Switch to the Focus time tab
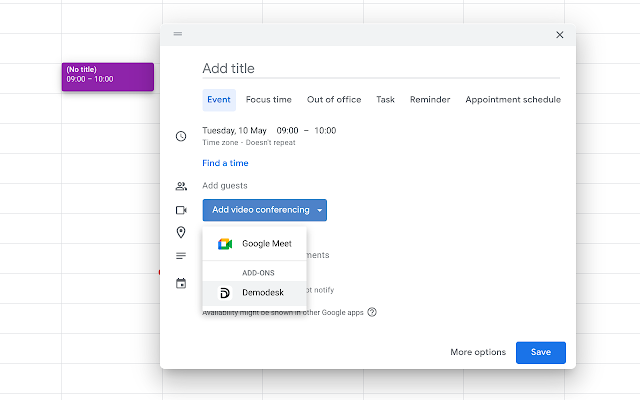The image size is (640, 400). coord(269,100)
